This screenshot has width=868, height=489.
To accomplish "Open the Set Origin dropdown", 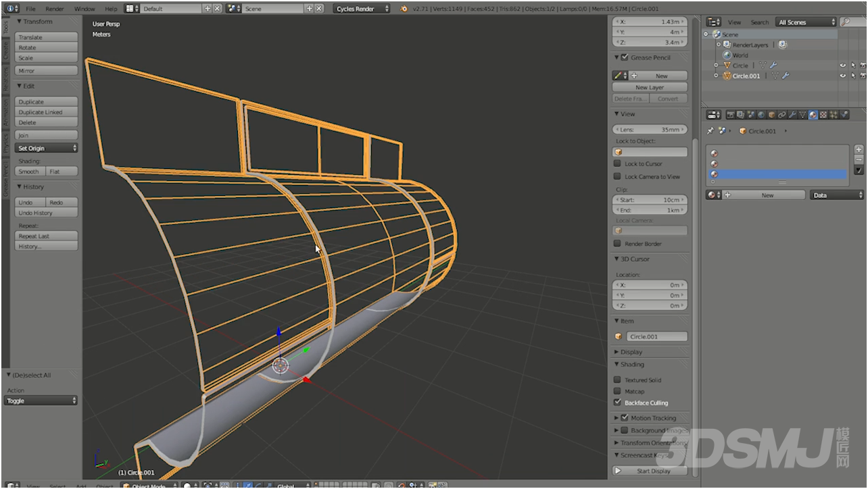I will tap(47, 148).
